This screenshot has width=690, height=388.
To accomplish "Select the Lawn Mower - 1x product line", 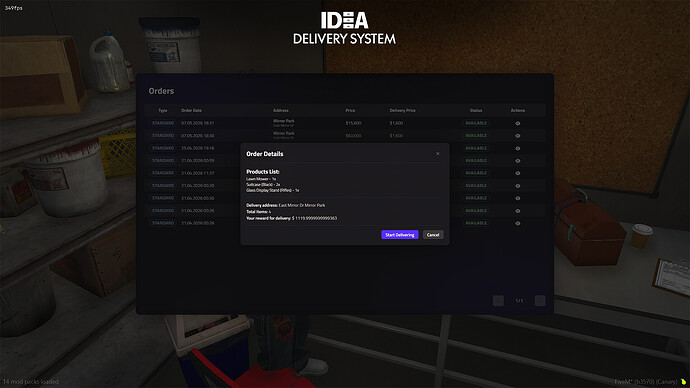I will click(x=261, y=179).
